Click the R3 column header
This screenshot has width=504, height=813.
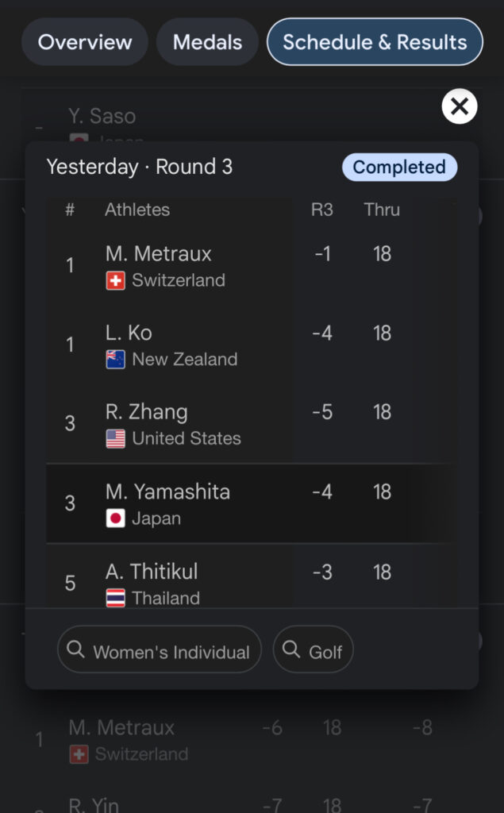coord(322,210)
